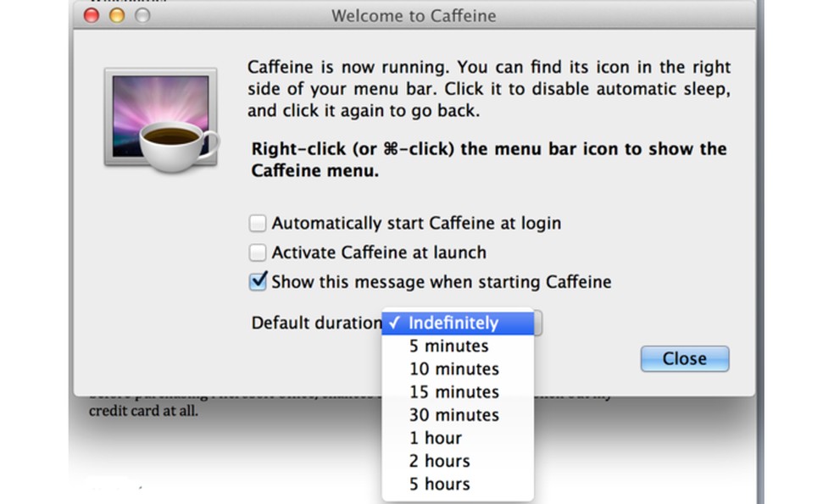Click the 'Default duration' label text
This screenshot has height=504, width=834.
[x=315, y=323]
